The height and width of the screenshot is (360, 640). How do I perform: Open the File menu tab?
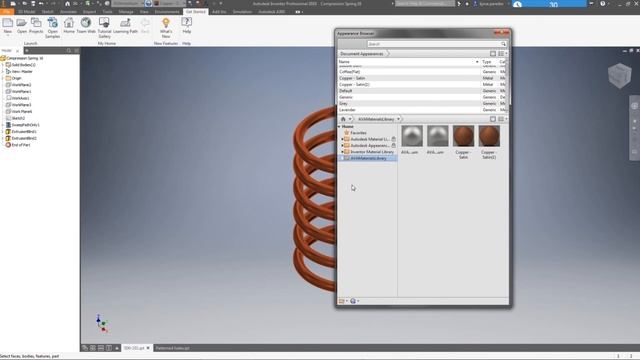[7, 12]
